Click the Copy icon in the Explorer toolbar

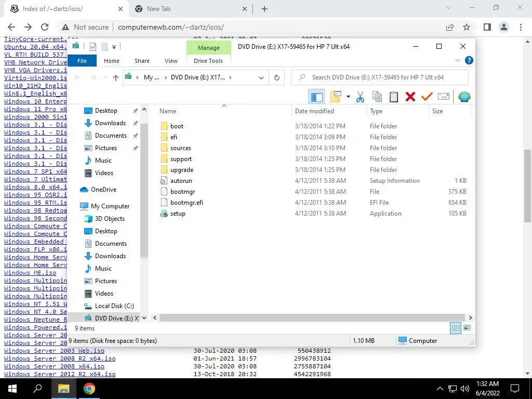pos(377,97)
